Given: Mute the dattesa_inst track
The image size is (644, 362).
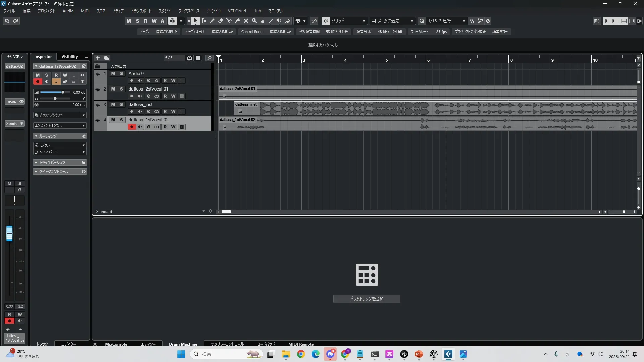Looking at the screenshot, I should pos(113,105).
